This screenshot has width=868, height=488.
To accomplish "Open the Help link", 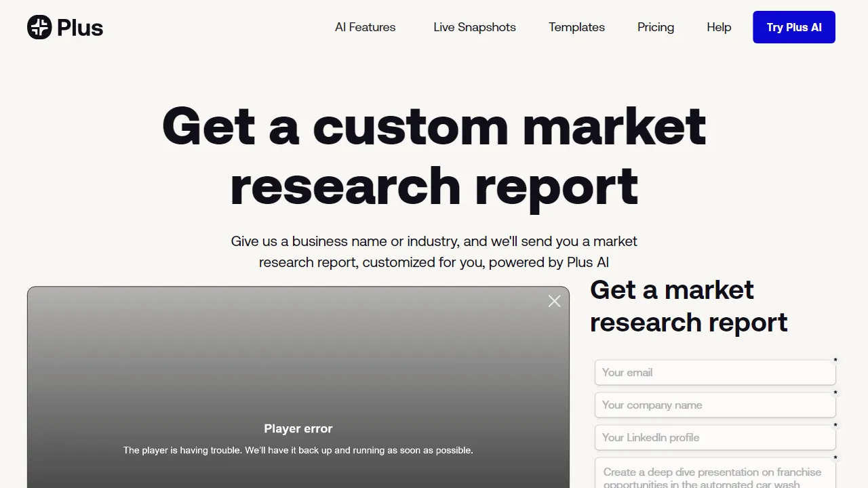I will click(719, 27).
